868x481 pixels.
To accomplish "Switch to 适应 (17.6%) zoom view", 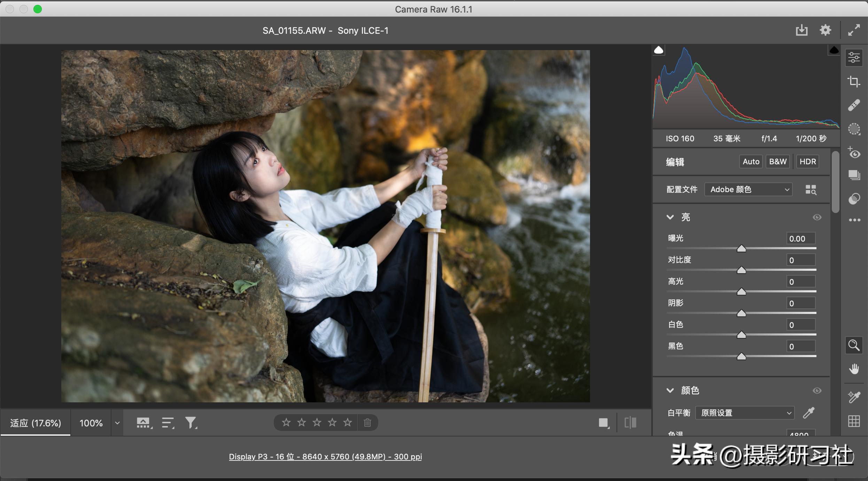I will pos(36,423).
